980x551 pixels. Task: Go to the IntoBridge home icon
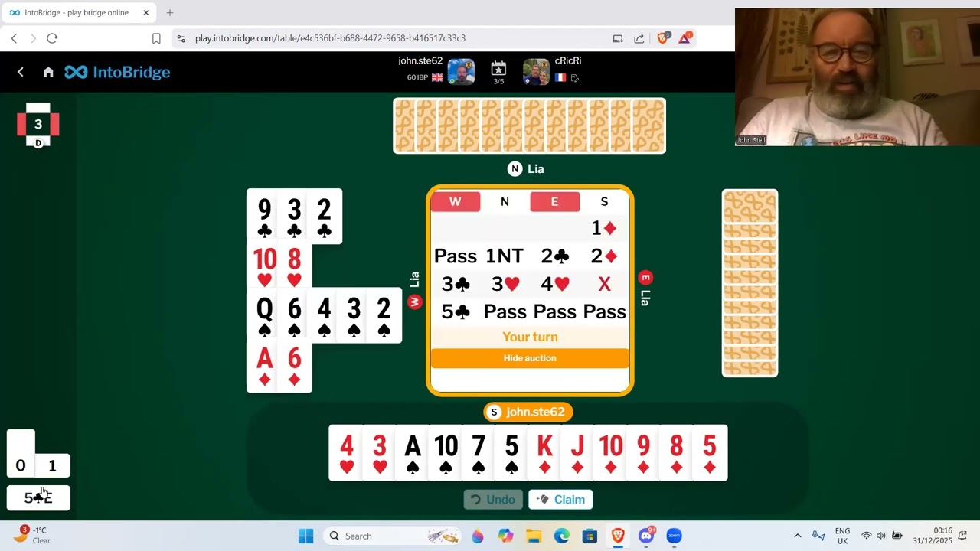48,72
